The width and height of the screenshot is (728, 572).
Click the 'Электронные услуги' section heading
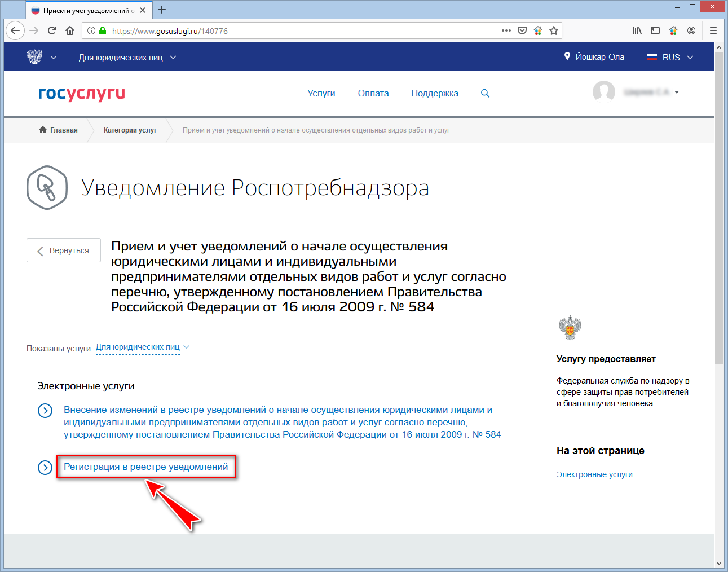click(86, 386)
